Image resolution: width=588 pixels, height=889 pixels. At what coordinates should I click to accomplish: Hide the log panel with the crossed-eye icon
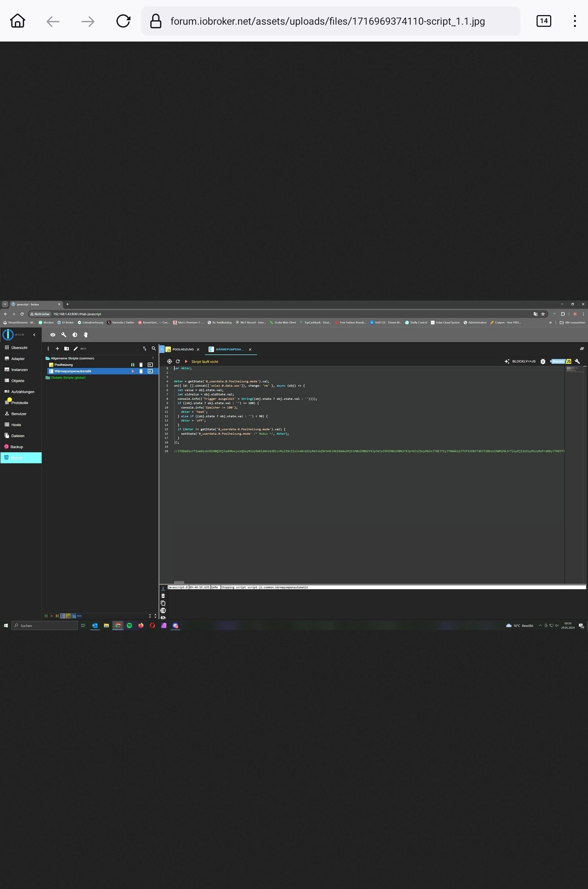163,618
